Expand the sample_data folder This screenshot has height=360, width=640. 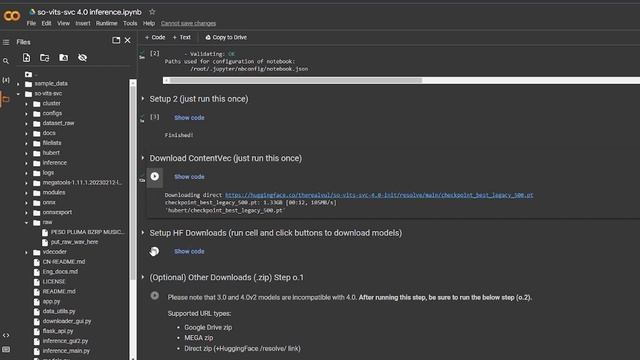(x=18, y=84)
